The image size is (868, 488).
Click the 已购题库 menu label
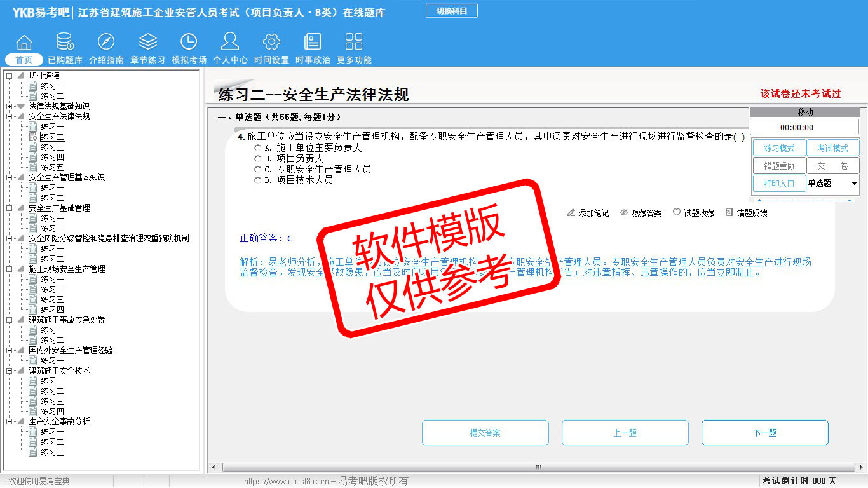coord(65,60)
